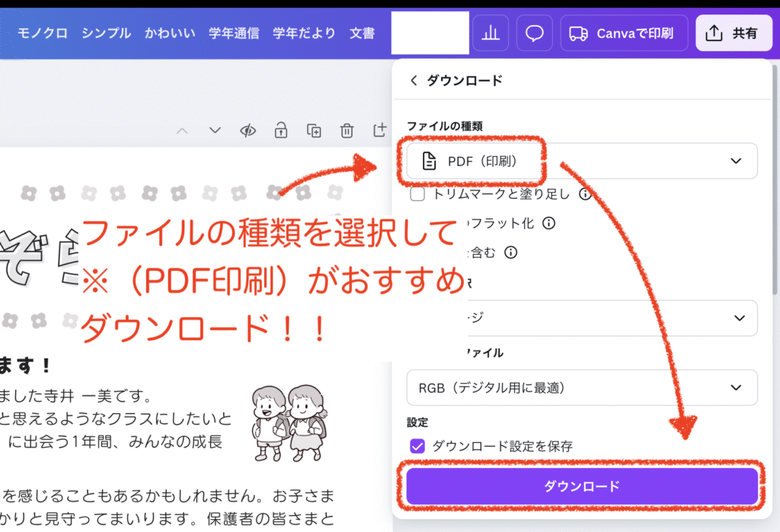Viewport: 780px width, 532px height.
Task: Open the analytics bar chart icon
Action: click(x=491, y=33)
